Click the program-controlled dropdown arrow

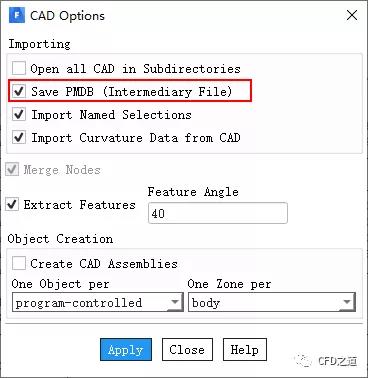tap(175, 302)
